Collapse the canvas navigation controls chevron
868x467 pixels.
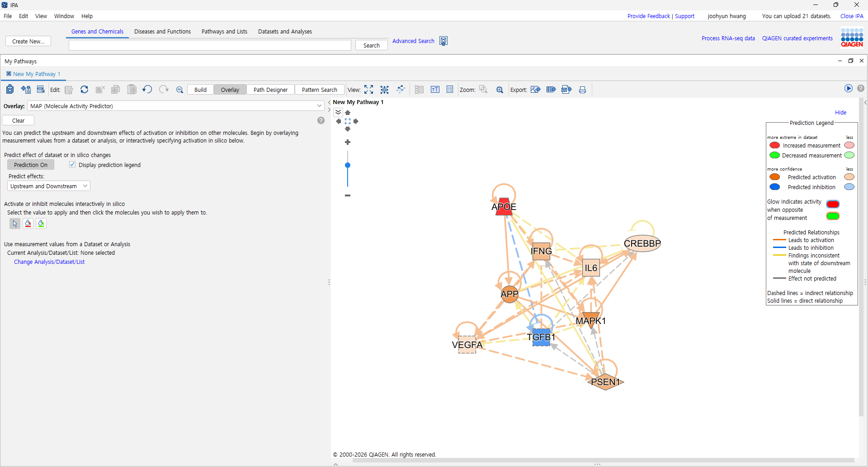(x=338, y=112)
